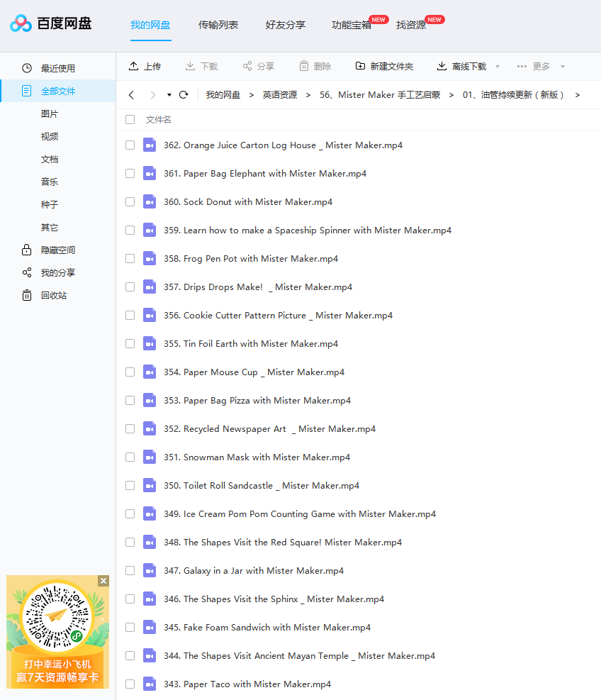
Task: Click the download arrow icon in toolbar
Action: tap(190, 66)
